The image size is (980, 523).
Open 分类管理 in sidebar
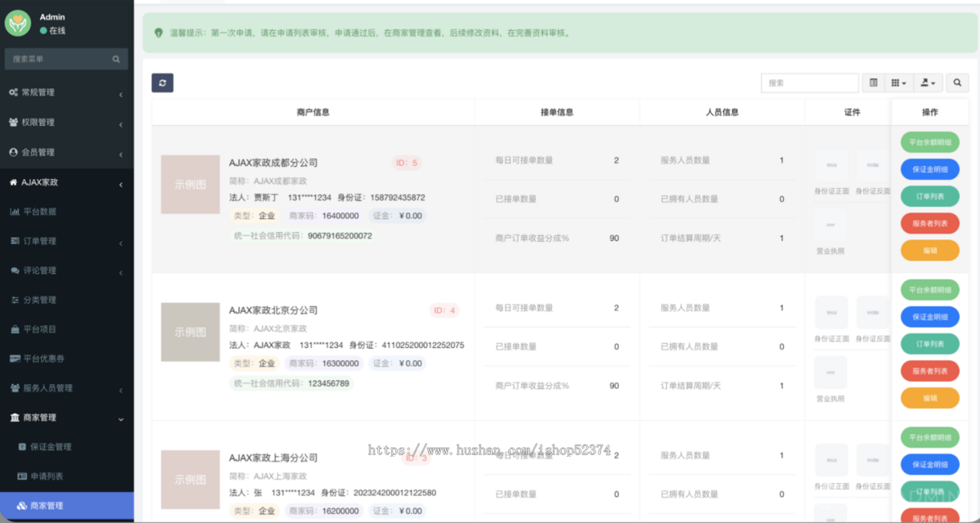pos(67,300)
